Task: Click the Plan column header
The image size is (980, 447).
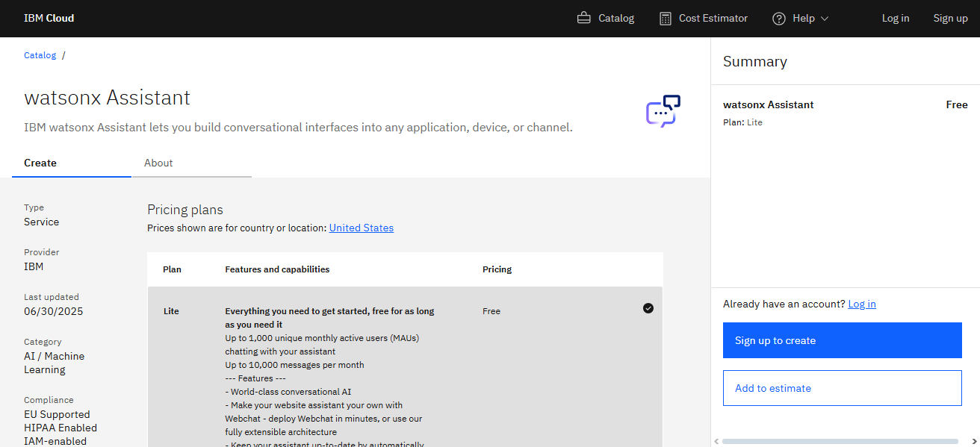Action: tap(172, 269)
